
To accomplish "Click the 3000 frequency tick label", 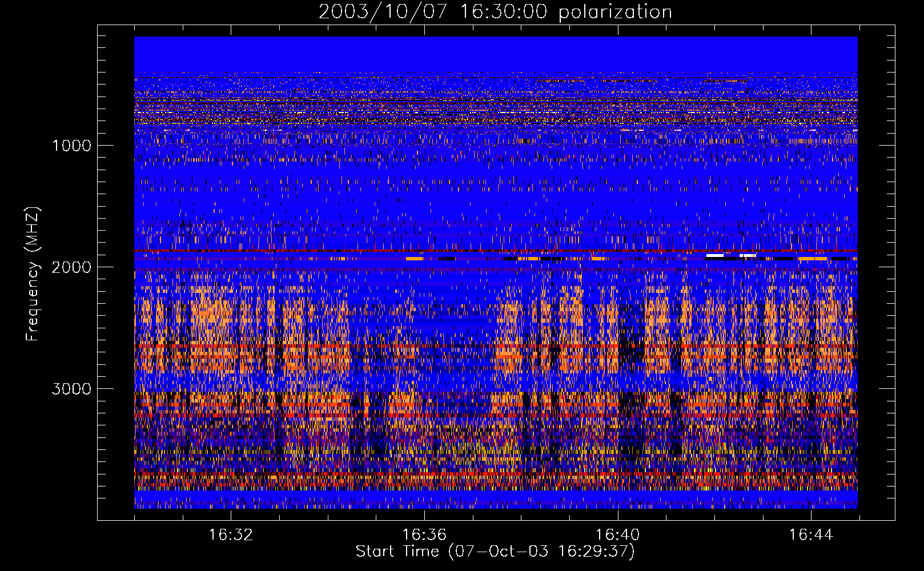I will pos(71,389).
